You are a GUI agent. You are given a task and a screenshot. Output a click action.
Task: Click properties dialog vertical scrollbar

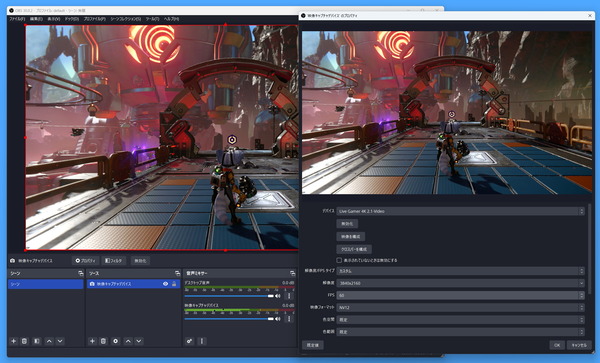(x=589, y=249)
